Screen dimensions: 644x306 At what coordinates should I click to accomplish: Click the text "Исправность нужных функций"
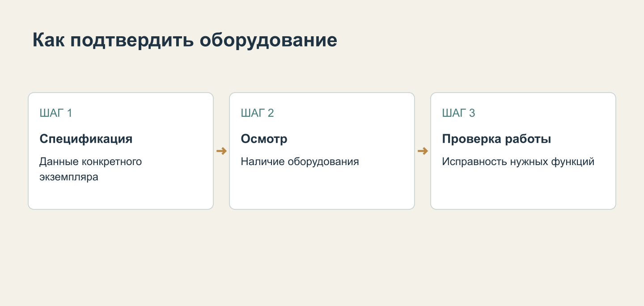[x=518, y=161]
